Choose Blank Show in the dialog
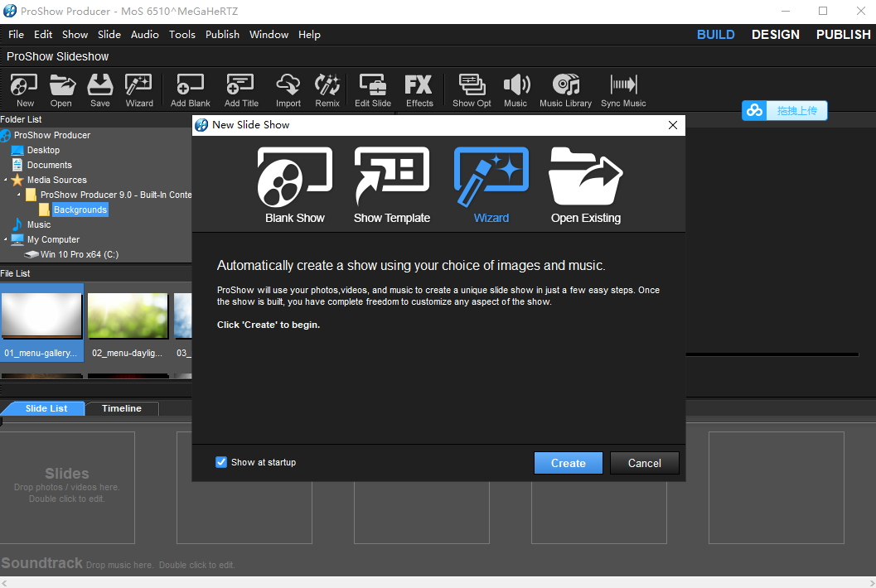The width and height of the screenshot is (876, 588). coord(295,186)
